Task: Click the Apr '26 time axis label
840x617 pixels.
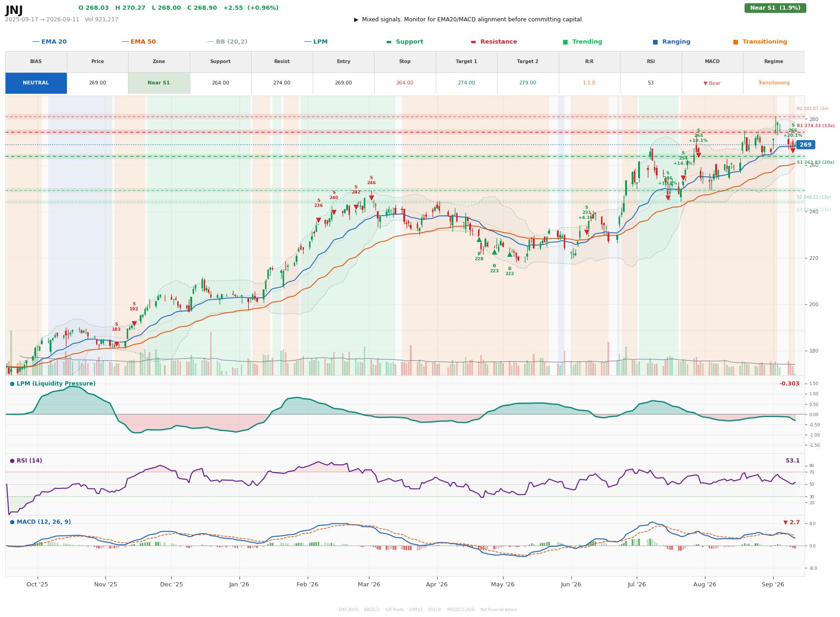Action: coord(437,585)
